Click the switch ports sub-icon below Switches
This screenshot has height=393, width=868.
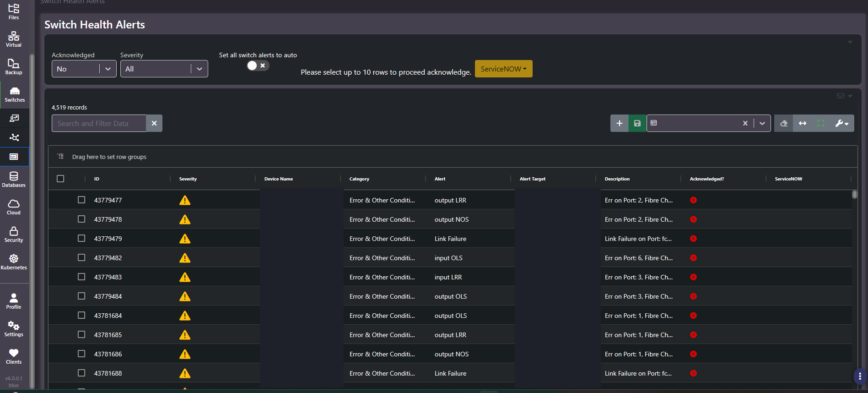(14, 118)
